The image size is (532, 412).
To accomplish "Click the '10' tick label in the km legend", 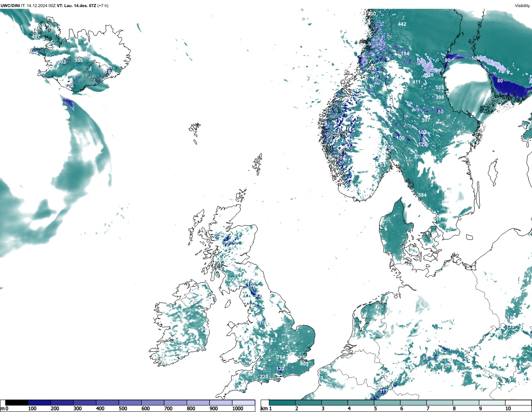I will [x=508, y=409].
